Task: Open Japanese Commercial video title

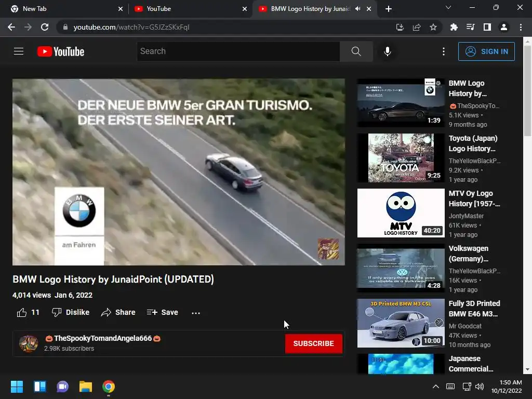Action: coord(471,364)
